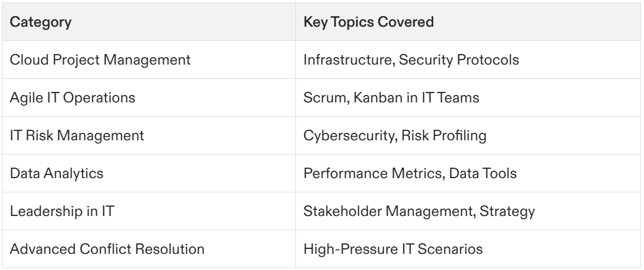Viewport: 644px width, 270px height.
Task: Select Performance Metrics, Data Tools cell
Action: (x=468, y=173)
